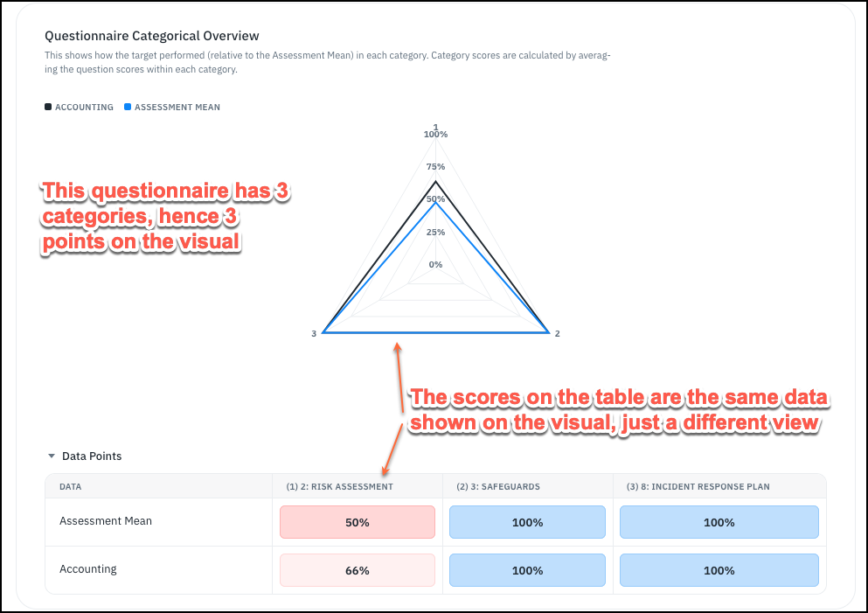The image size is (868, 613).
Task: Click the black Accounting legend swatch
Action: click(48, 107)
